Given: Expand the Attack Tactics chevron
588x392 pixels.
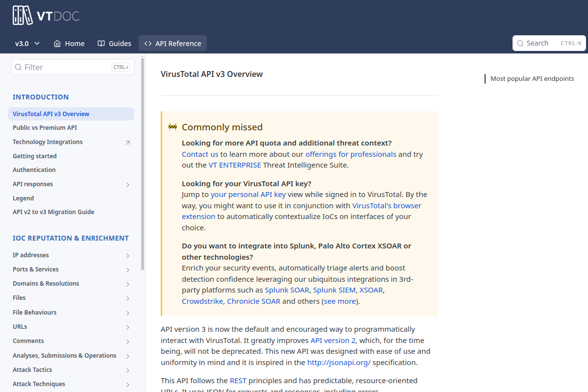Looking at the screenshot, I should pos(128,370).
